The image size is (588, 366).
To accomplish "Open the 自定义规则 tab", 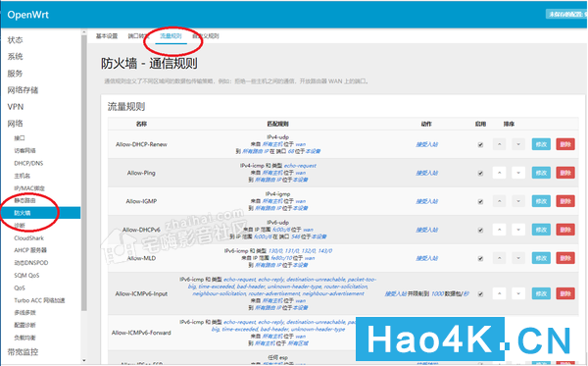I will (x=206, y=36).
